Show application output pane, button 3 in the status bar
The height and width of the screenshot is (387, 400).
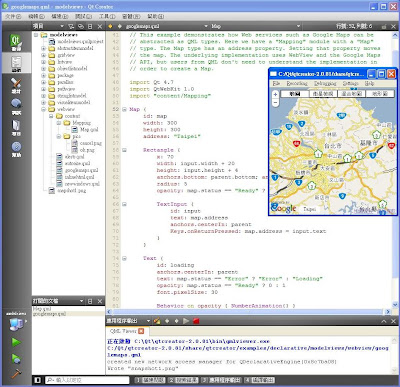coord(221,380)
